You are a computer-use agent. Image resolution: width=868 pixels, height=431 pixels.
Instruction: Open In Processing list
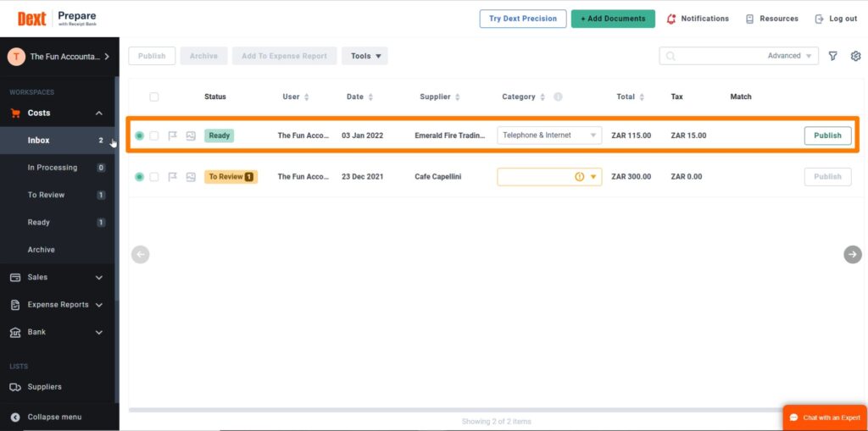click(x=58, y=168)
